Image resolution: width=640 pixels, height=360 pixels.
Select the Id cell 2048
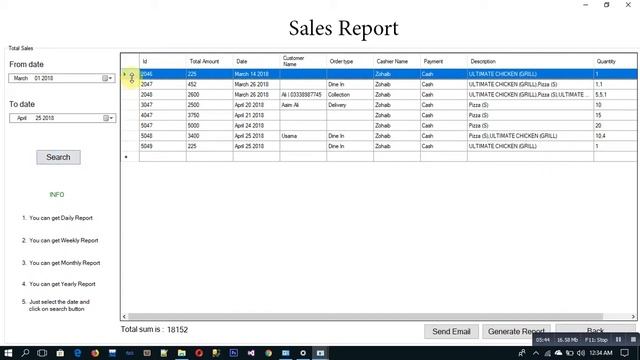(163, 95)
